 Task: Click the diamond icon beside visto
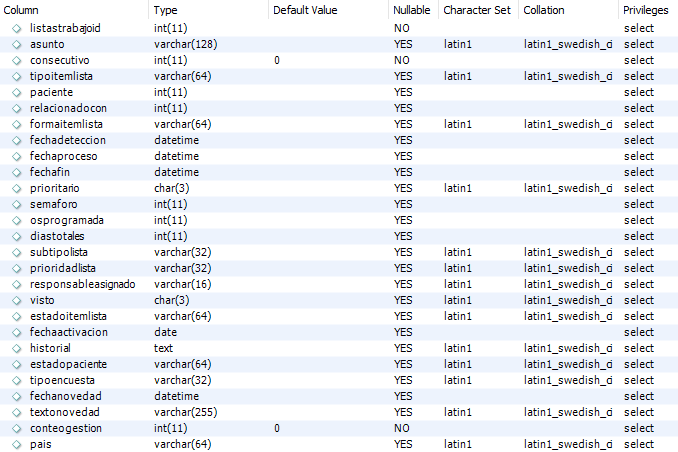(16, 301)
